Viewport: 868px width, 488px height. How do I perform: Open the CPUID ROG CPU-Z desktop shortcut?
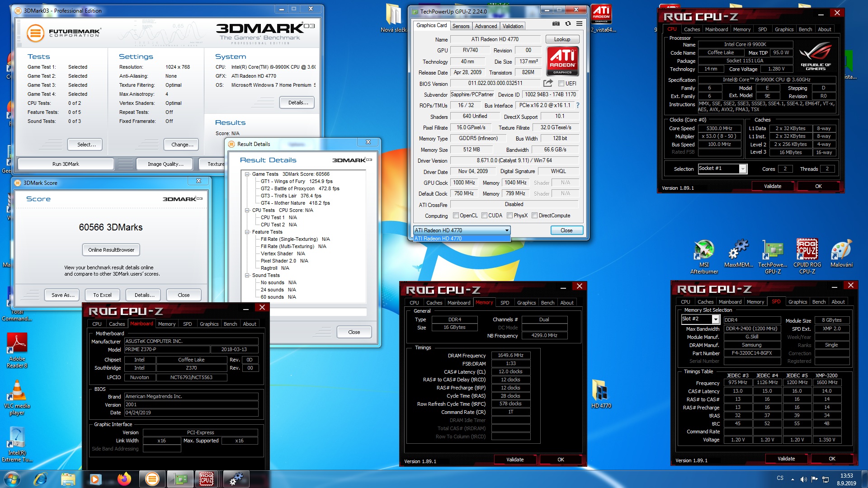pos(807,256)
